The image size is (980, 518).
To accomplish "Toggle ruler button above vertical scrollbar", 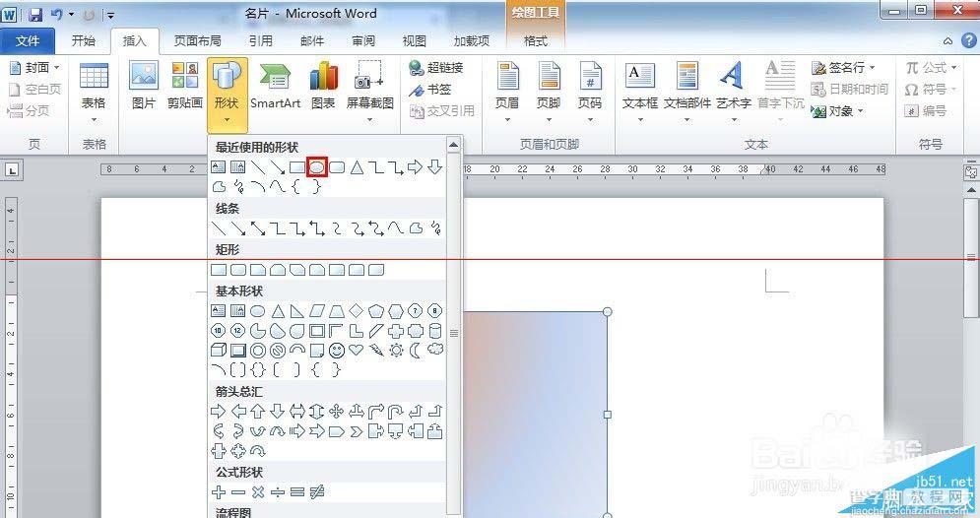I will tap(970, 171).
